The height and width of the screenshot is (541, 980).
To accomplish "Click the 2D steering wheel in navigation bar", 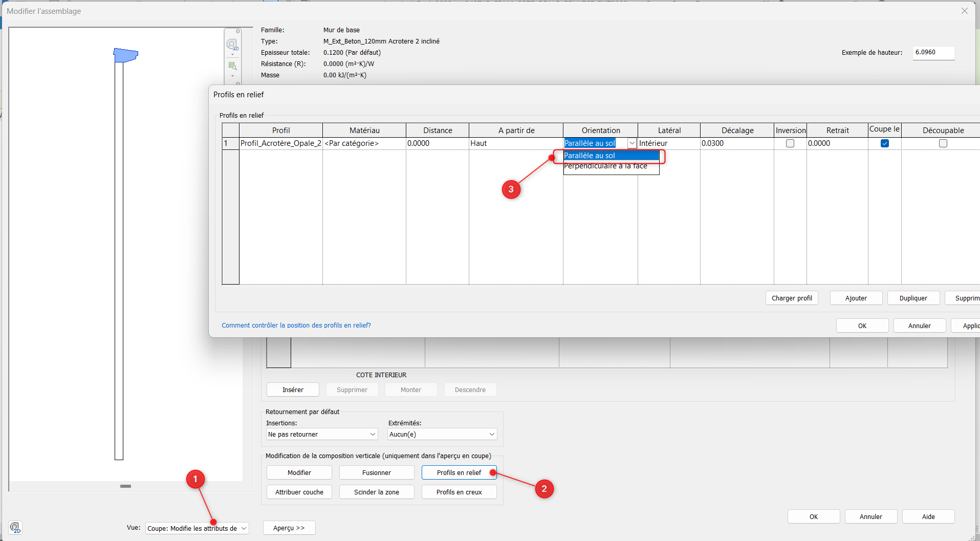I will click(232, 45).
